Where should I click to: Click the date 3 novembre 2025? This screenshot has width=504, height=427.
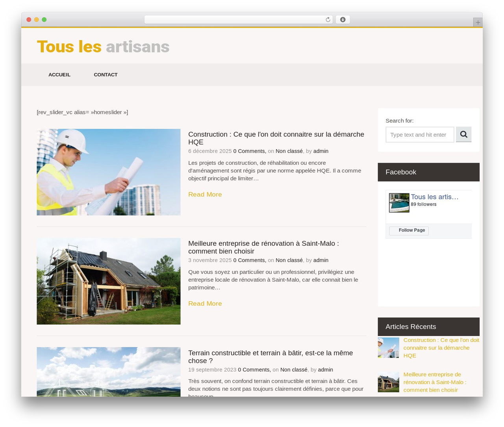210,260
